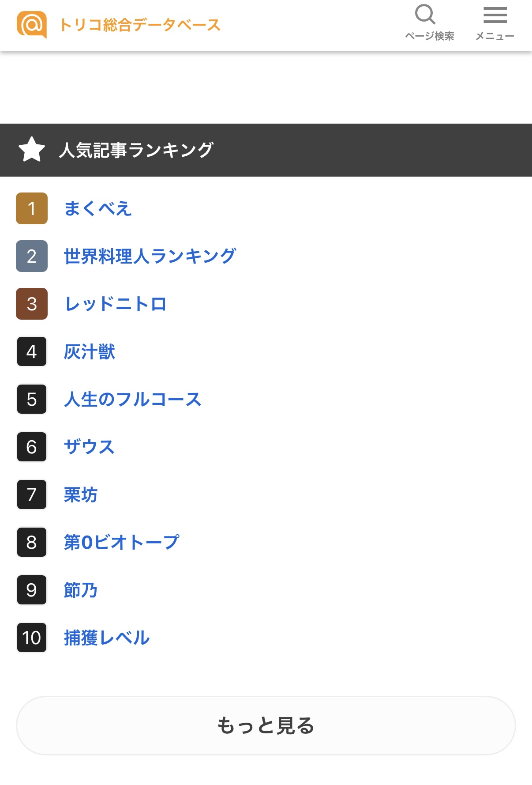Viewport: 532px width, 785px height.
Task: Click the white star ranking icon
Action: point(32,150)
